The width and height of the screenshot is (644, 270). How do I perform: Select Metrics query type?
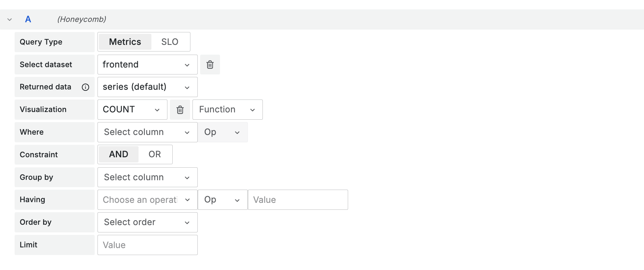[x=125, y=42]
